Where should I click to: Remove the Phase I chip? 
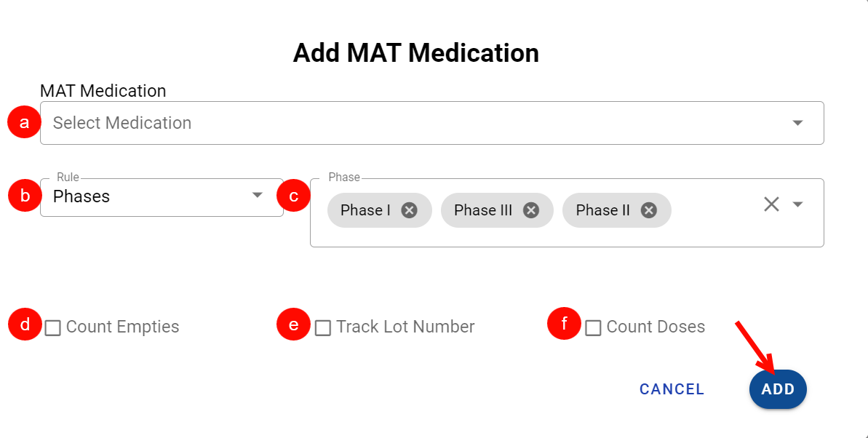click(x=410, y=210)
